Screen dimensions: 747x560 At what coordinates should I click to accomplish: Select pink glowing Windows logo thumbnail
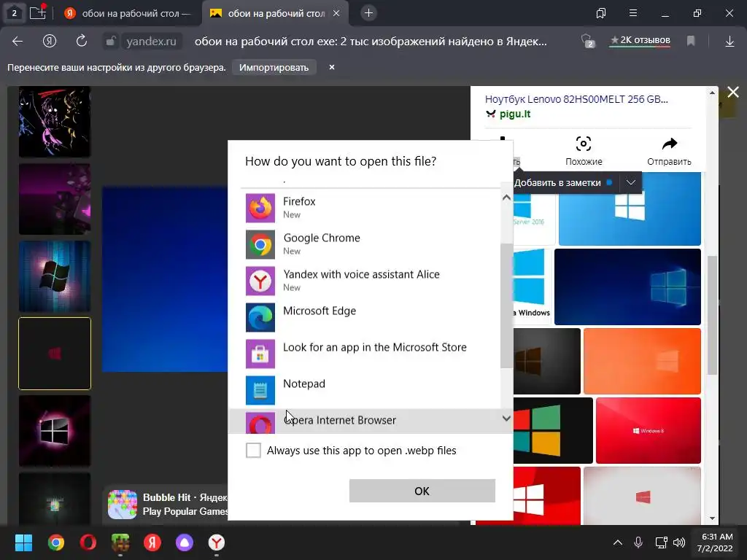coord(55,431)
